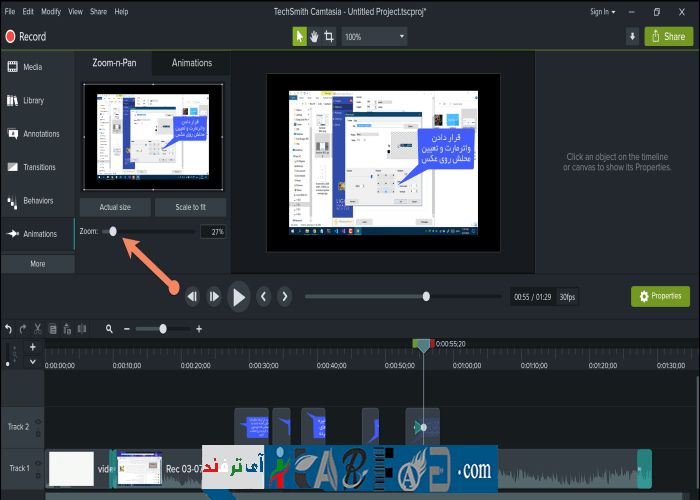Screen dimensions: 700x500
Task: Select the Crop tool
Action: 329,36
